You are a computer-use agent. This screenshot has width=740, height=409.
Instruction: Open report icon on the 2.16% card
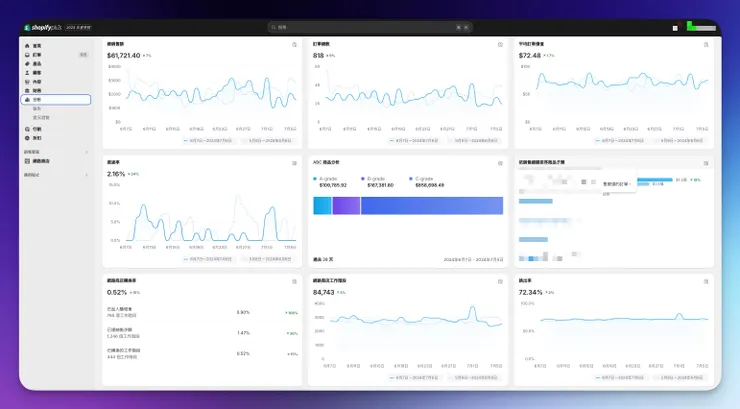294,163
